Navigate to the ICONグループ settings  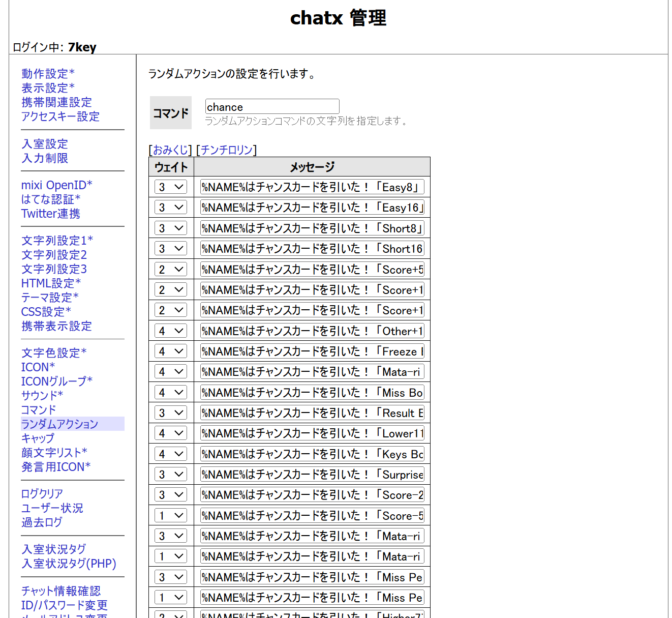[56, 381]
